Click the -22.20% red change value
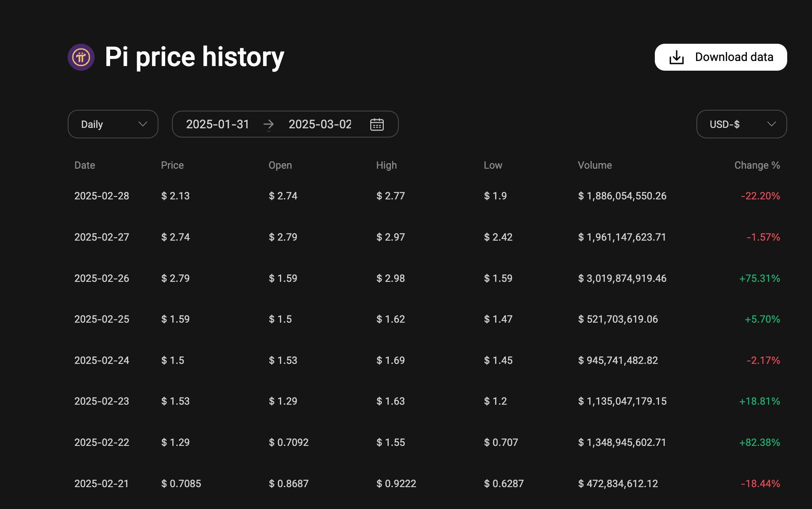This screenshot has height=509, width=812. pos(760,196)
